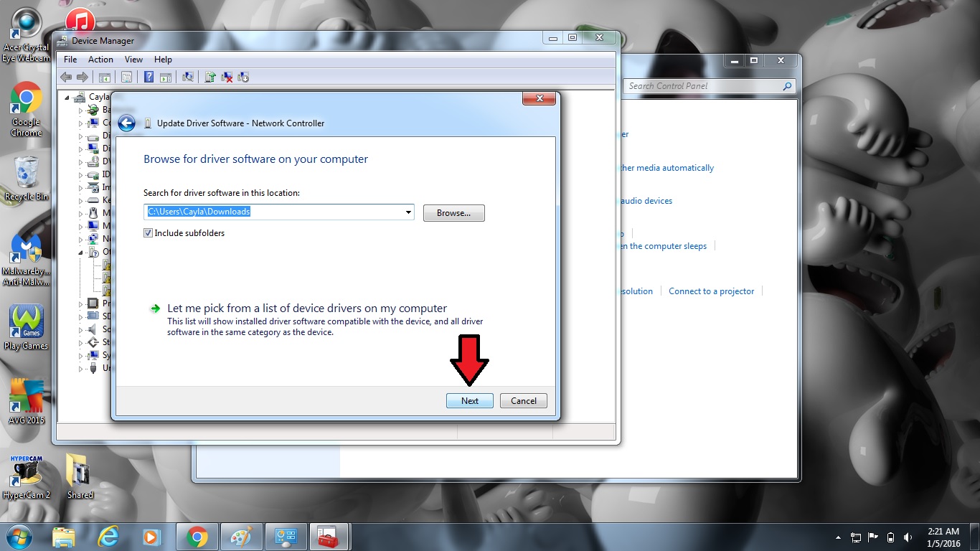Select the Sound controllers speaker icon in tree

pyautogui.click(x=93, y=329)
